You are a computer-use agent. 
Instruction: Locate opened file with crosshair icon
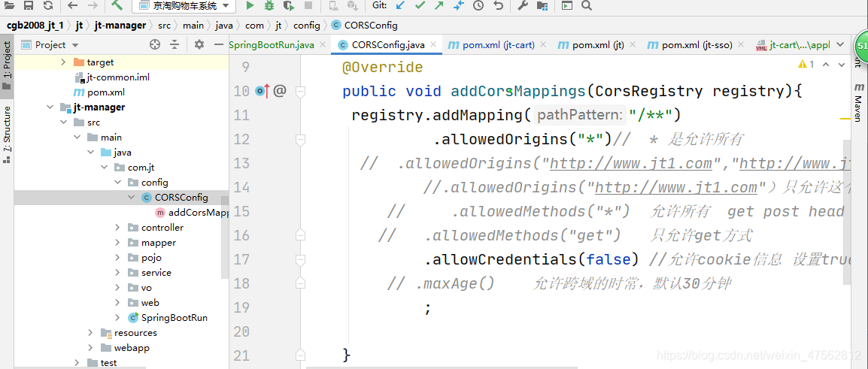[155, 45]
